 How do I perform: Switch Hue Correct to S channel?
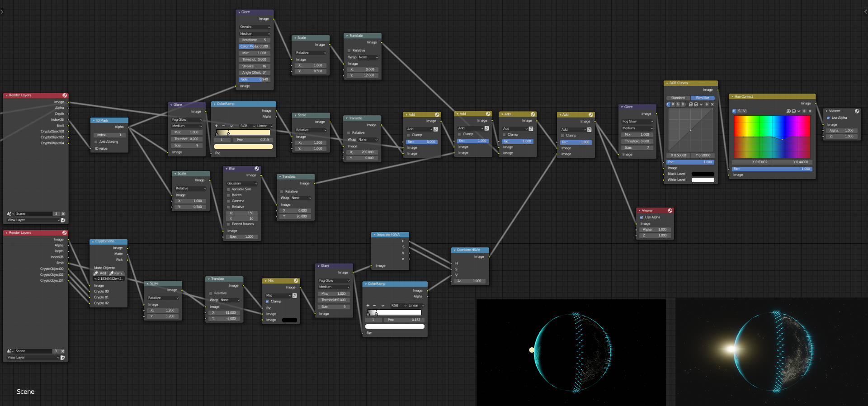[x=739, y=111]
